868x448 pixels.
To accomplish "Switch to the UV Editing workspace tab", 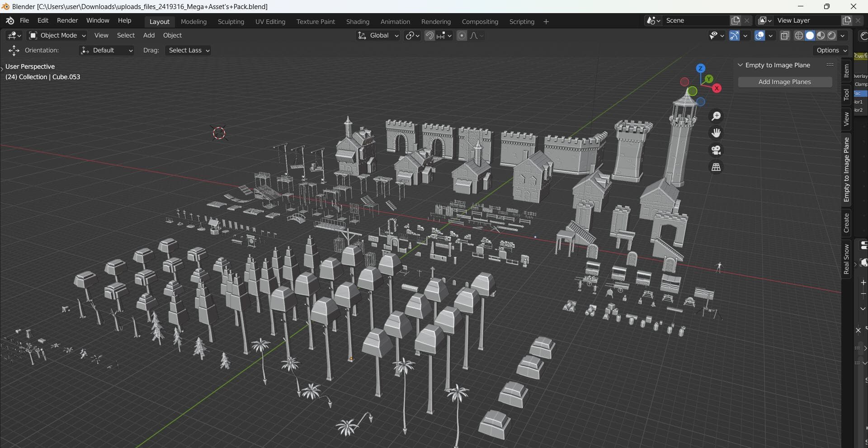I will coord(270,22).
